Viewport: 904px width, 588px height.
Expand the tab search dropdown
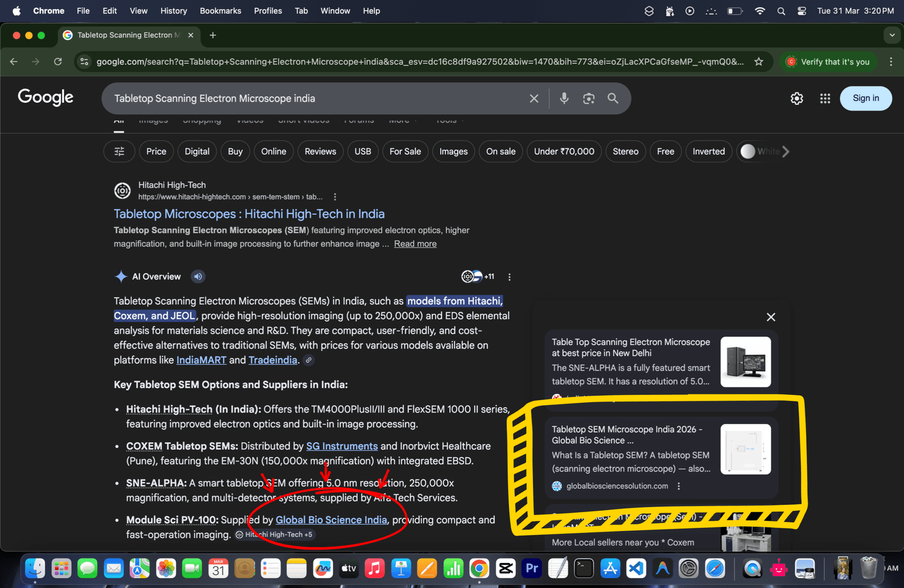click(x=892, y=35)
